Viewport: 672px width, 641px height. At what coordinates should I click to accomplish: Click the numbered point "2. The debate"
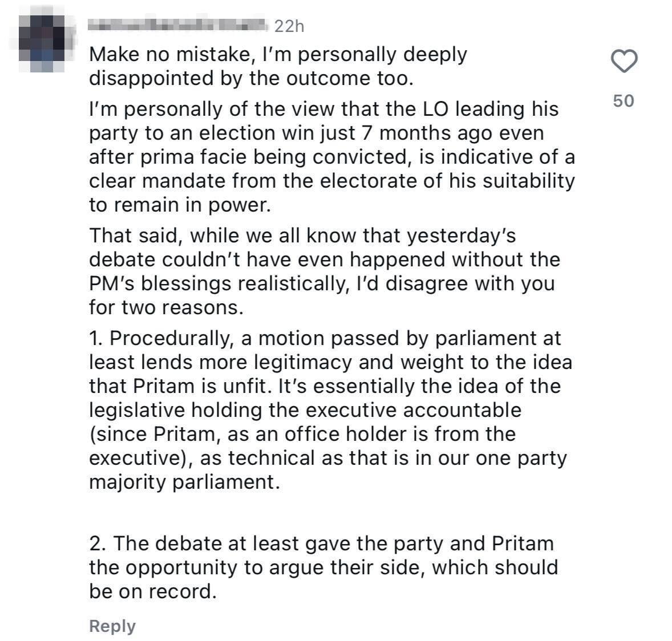coord(323,567)
